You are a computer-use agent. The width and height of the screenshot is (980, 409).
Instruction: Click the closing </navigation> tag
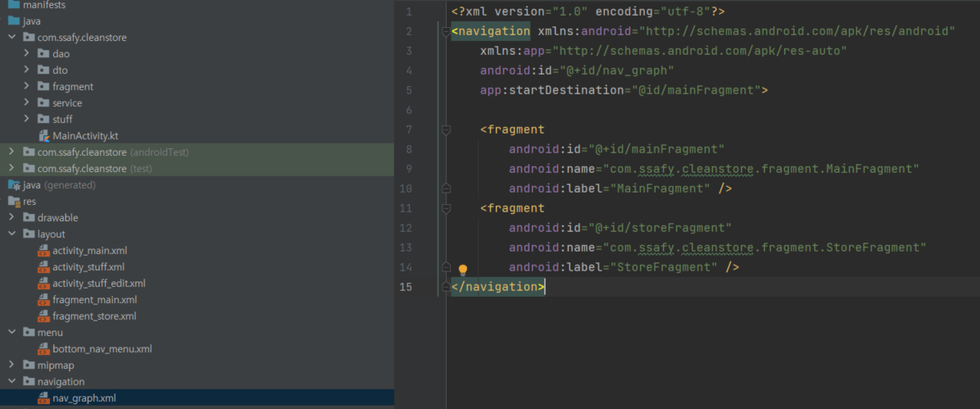pos(498,287)
